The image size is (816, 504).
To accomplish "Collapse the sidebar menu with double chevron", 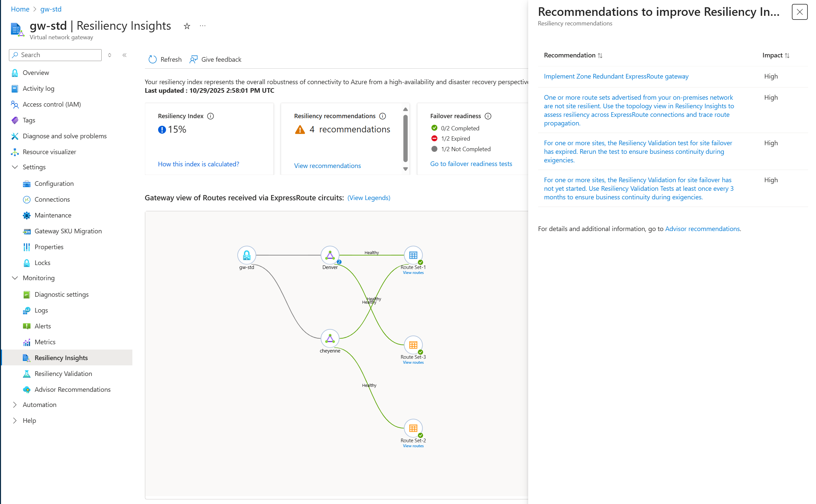I will tap(125, 55).
